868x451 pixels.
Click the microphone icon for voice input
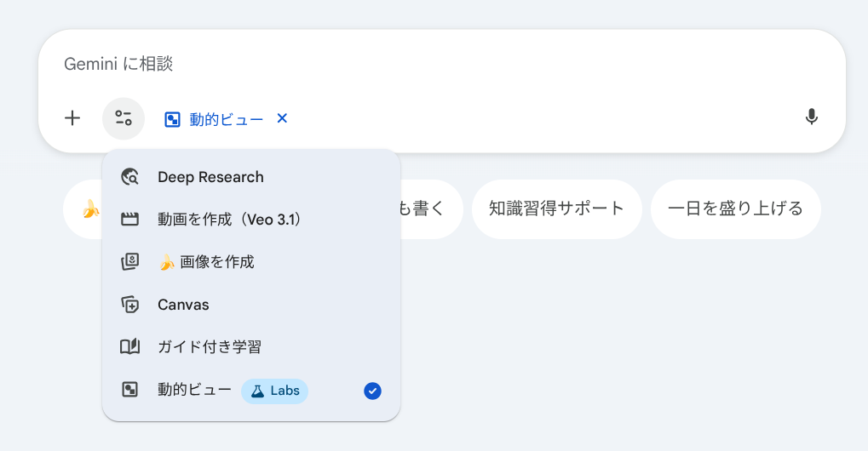click(811, 117)
